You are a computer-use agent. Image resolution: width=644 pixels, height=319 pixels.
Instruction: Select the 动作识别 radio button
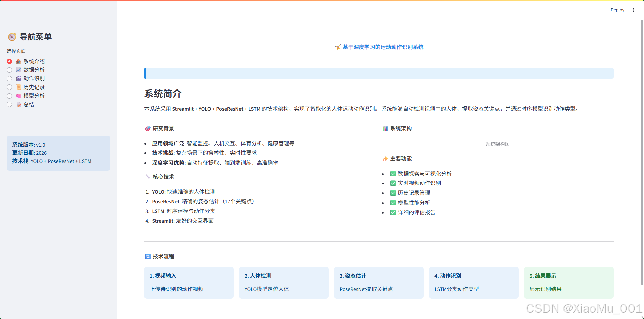pos(9,79)
